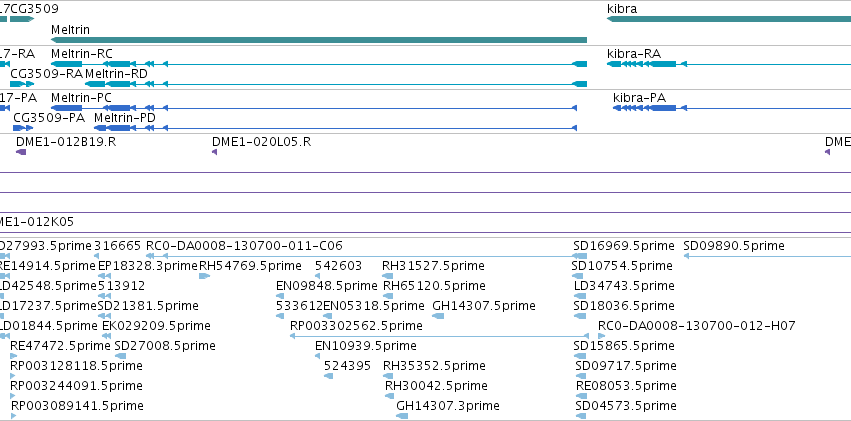Click the GH14307.3prime EST block

[402, 416]
